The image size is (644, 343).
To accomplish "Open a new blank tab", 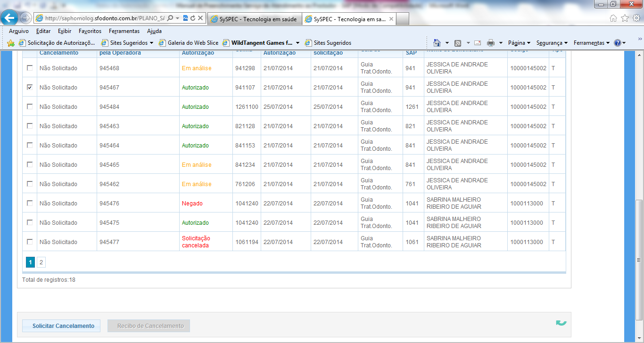I will click(402, 19).
